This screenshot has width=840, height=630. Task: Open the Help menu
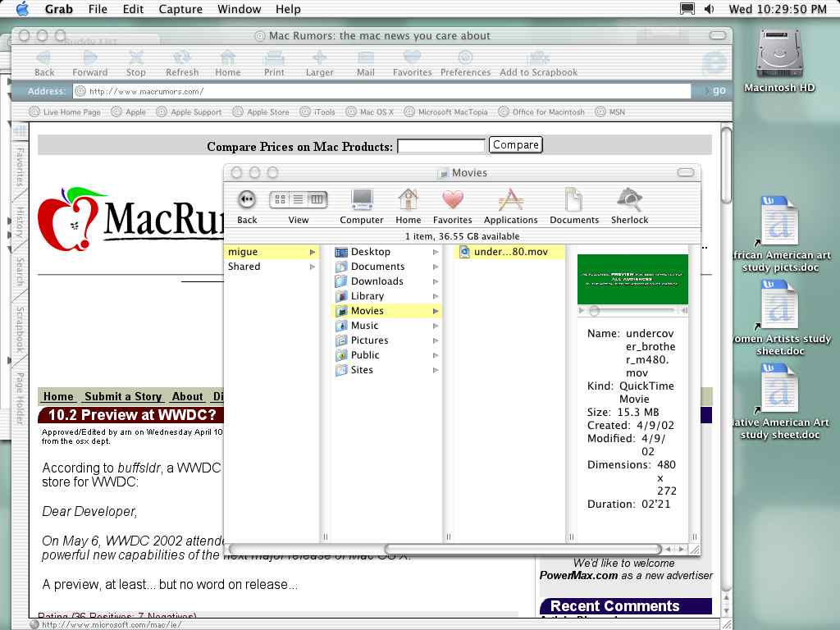288,9
